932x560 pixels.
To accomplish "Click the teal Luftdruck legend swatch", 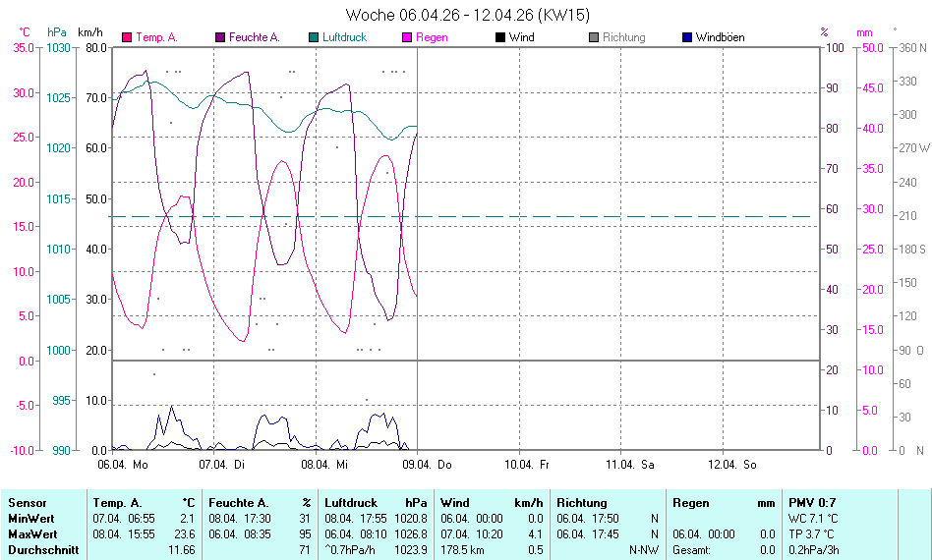I will [314, 37].
